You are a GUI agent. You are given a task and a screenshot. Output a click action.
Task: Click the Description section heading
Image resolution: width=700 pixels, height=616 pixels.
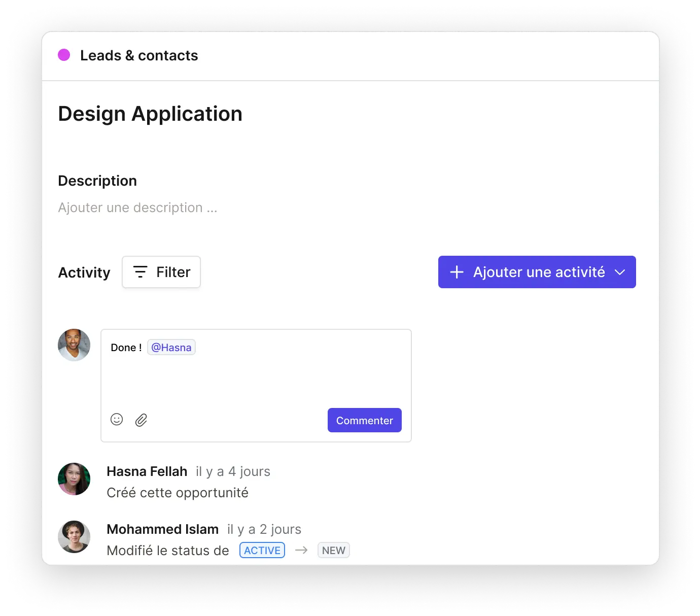click(97, 181)
